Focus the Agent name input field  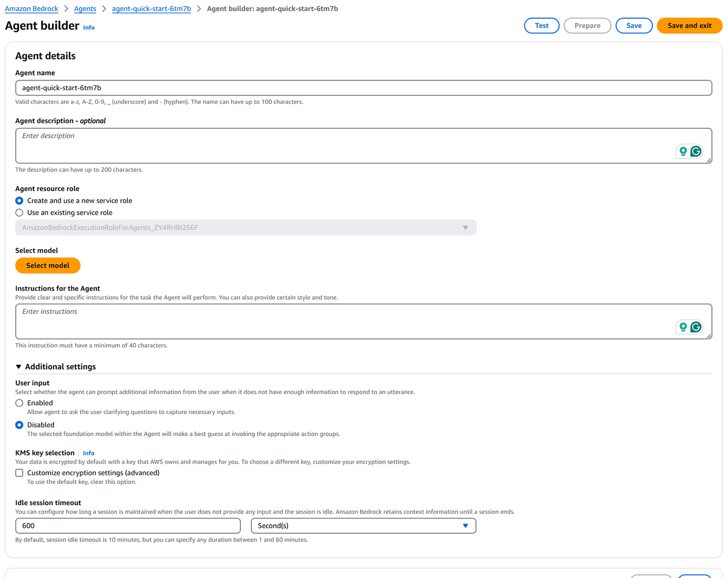pos(363,88)
